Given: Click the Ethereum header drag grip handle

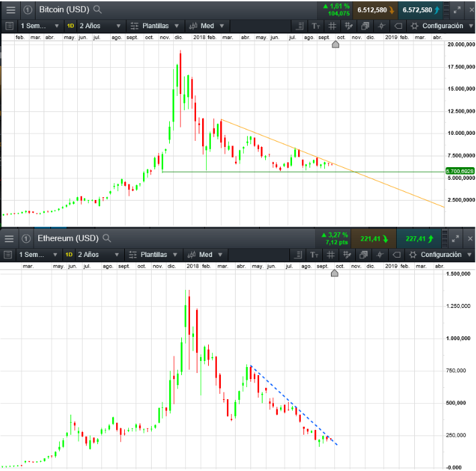Looking at the screenshot, I should pos(444,239).
